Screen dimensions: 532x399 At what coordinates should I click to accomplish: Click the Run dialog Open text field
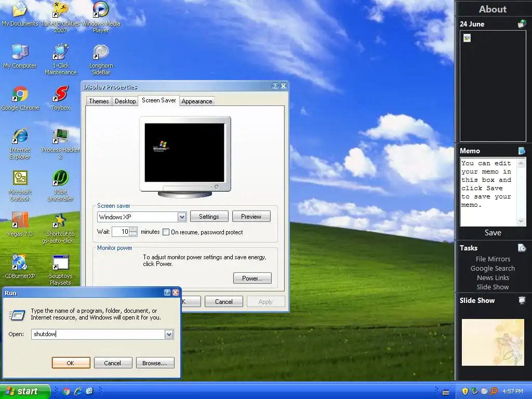coord(98,334)
